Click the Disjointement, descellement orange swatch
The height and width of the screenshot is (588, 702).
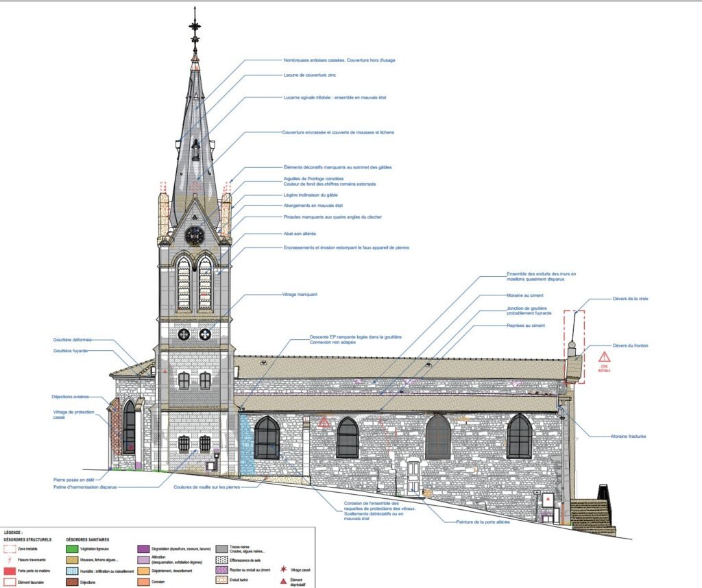click(x=143, y=571)
